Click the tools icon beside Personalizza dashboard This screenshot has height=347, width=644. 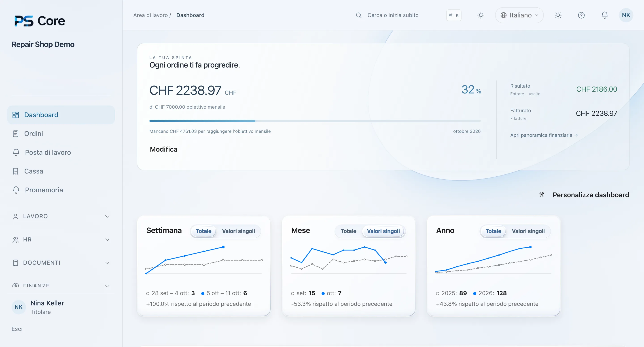tap(542, 195)
